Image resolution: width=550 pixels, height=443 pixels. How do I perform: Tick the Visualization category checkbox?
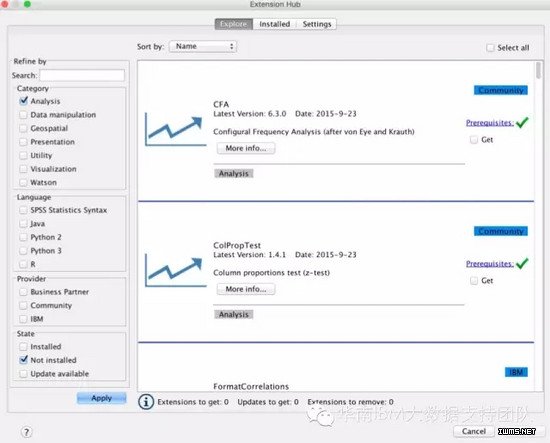coord(23,169)
